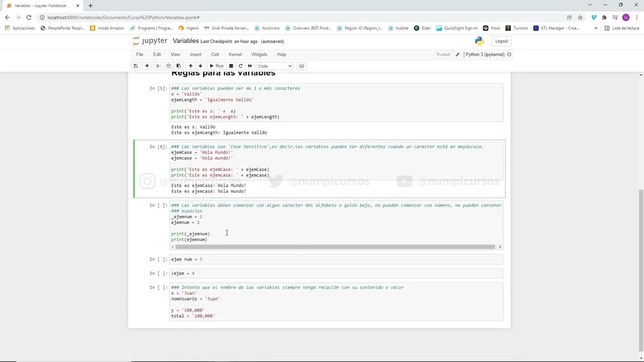Open the browser share icon
The height and width of the screenshot is (362, 644).
(569, 17)
